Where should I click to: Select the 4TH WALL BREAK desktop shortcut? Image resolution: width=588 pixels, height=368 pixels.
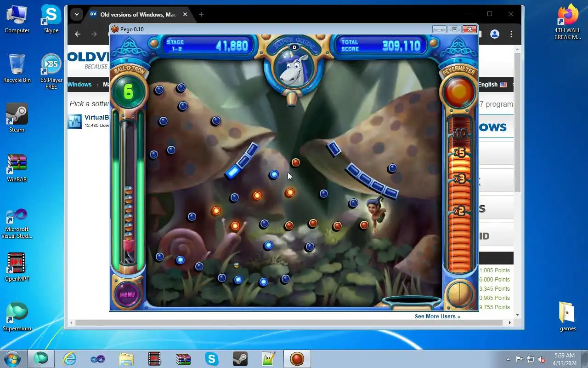568,22
